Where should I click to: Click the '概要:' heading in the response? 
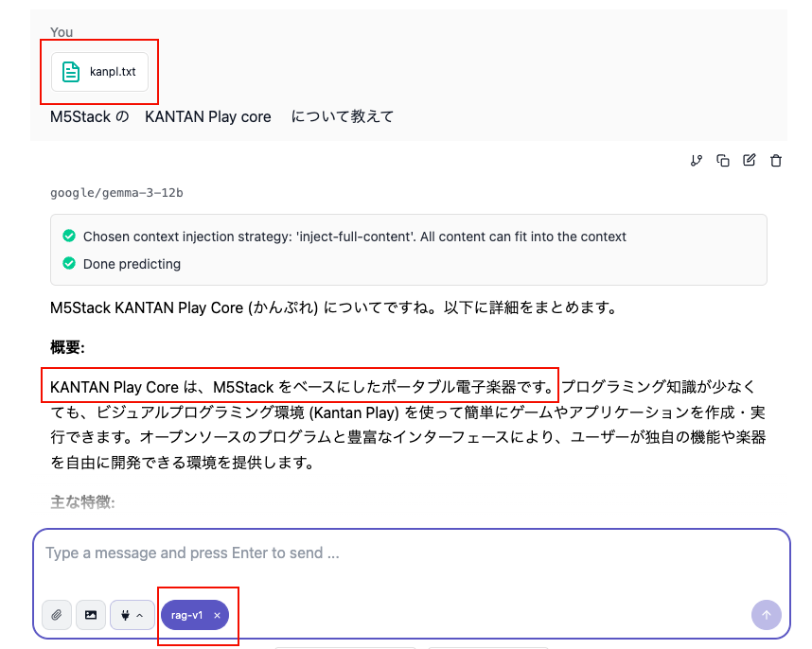[67, 348]
